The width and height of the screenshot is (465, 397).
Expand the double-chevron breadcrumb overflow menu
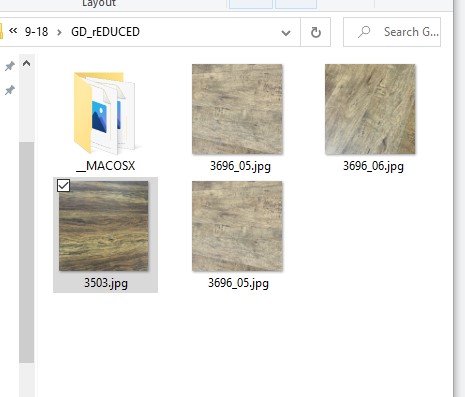pyautogui.click(x=13, y=31)
